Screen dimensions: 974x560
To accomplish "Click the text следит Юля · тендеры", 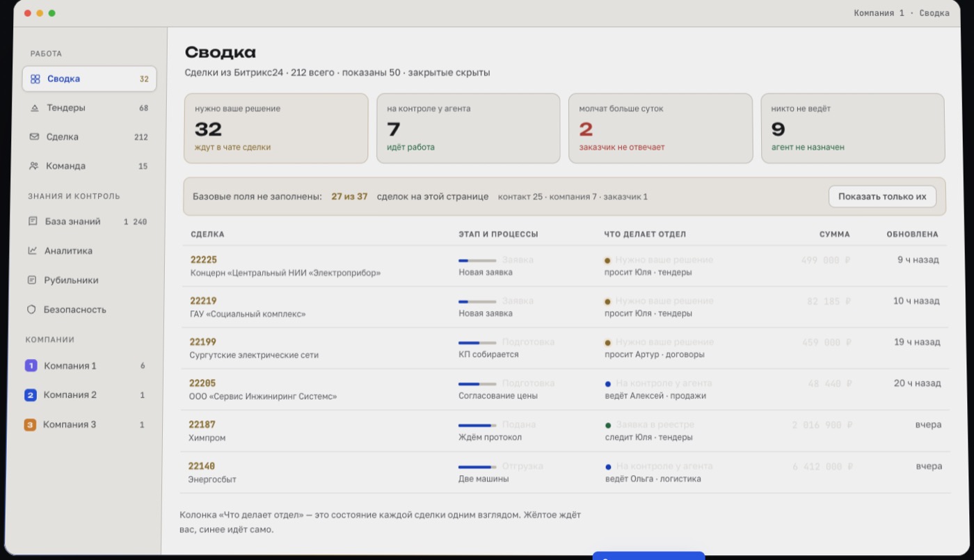I will click(x=649, y=438).
